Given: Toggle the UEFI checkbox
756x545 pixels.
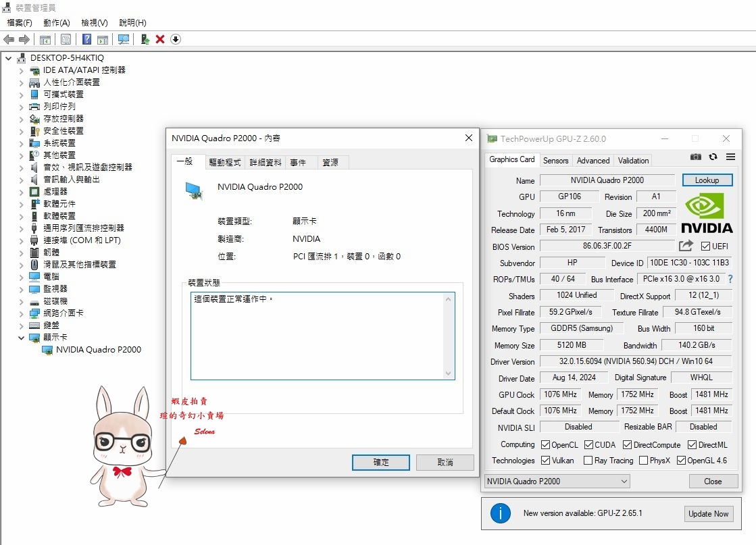Looking at the screenshot, I should (705, 246).
